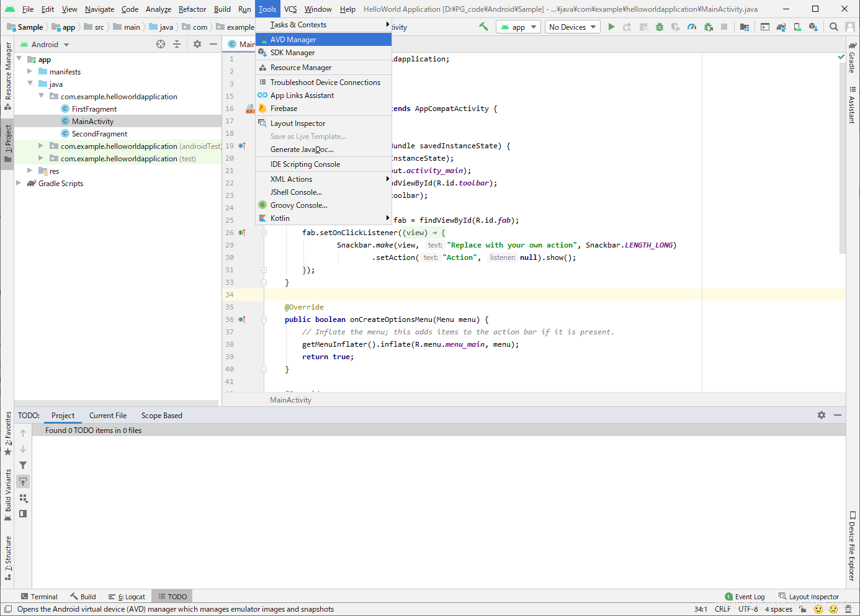Collapse the java folder node
This screenshot has height=616, width=860.
[30, 83]
